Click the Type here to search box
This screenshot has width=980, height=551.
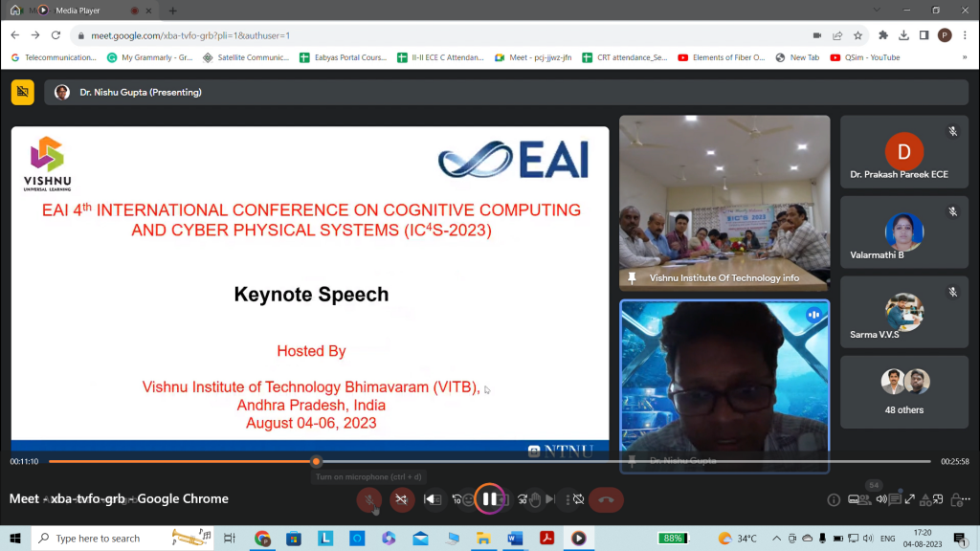pos(122,538)
